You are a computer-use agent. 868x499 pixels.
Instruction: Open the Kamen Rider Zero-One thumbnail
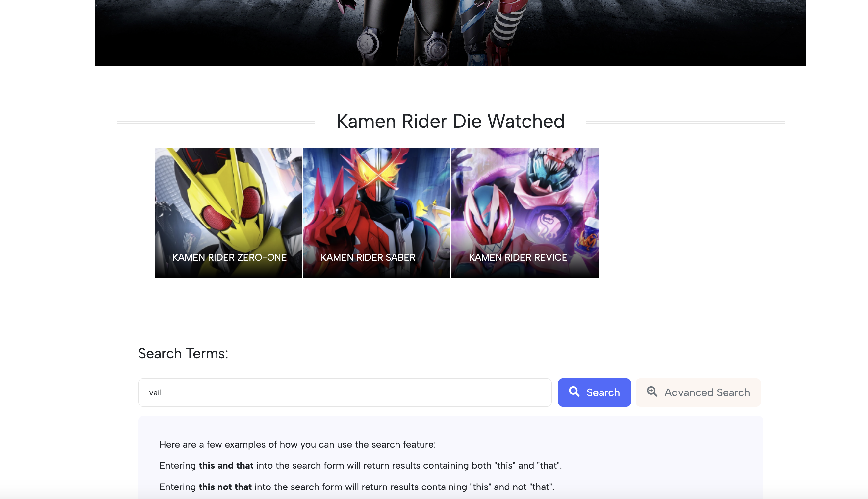point(228,206)
